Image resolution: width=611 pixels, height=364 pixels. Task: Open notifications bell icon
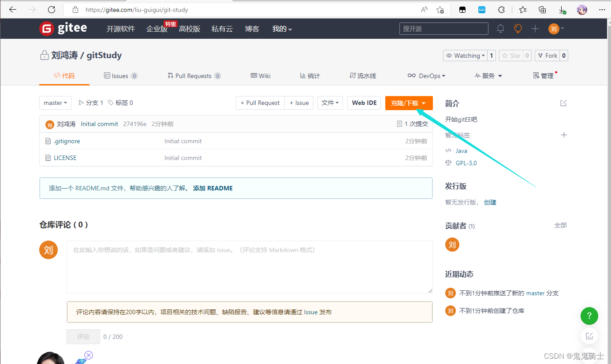coord(500,29)
